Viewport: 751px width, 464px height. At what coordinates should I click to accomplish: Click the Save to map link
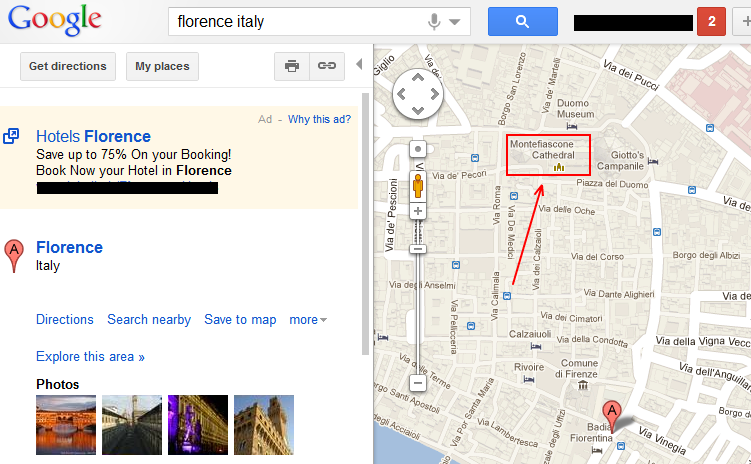240,320
